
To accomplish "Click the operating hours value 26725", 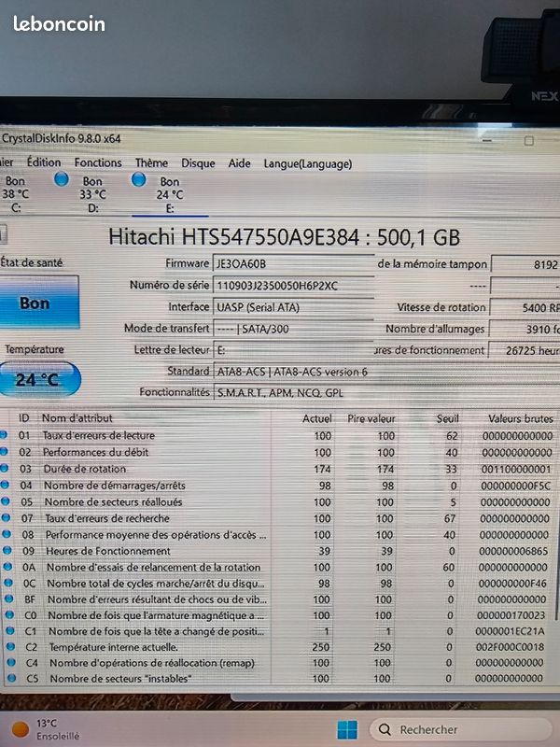I will (524, 351).
